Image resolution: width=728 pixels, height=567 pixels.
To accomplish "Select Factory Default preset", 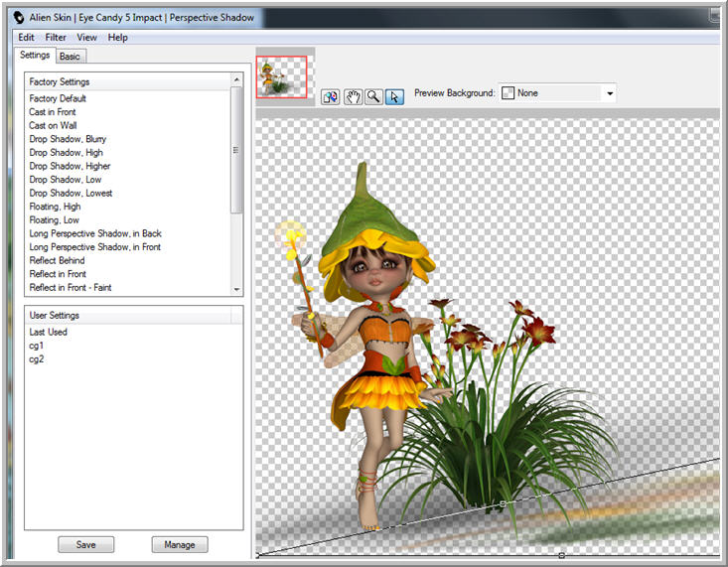I will [x=58, y=98].
